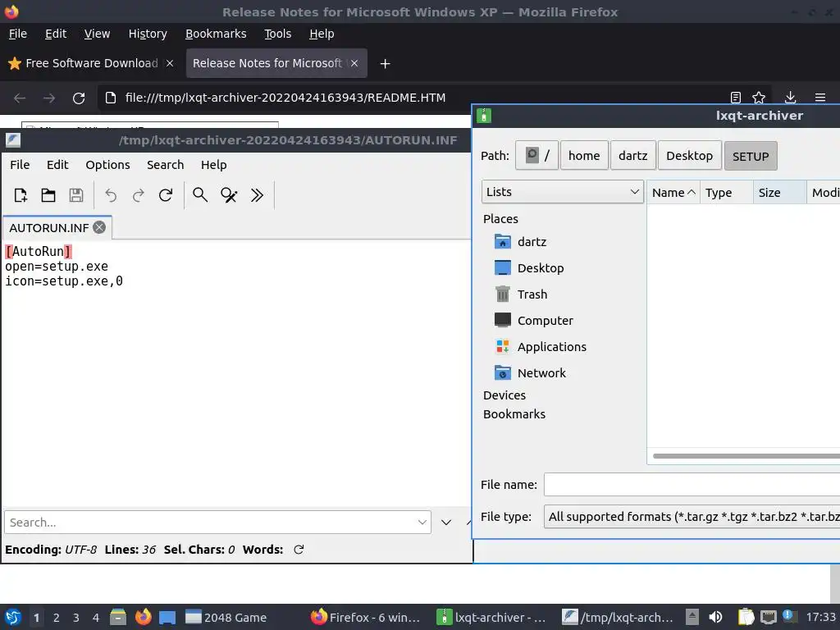Switch to workspace 2 in the taskbar pager

[57, 618]
